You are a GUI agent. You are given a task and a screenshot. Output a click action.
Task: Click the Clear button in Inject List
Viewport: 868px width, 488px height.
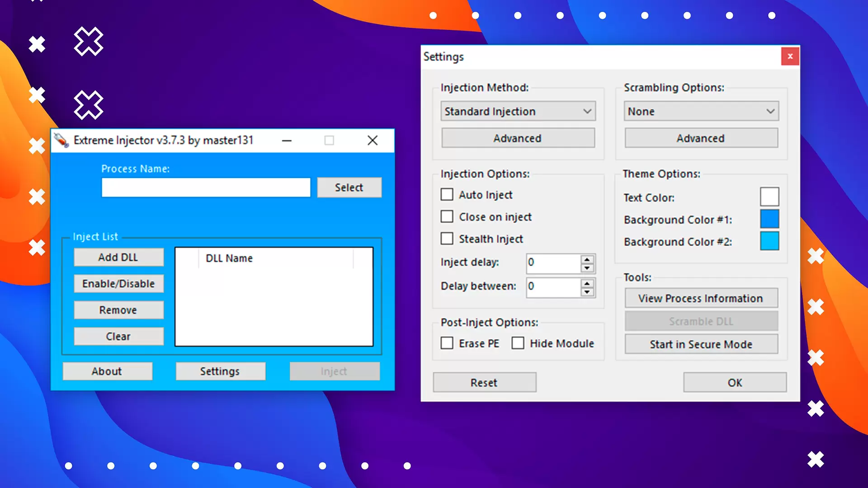pyautogui.click(x=118, y=337)
